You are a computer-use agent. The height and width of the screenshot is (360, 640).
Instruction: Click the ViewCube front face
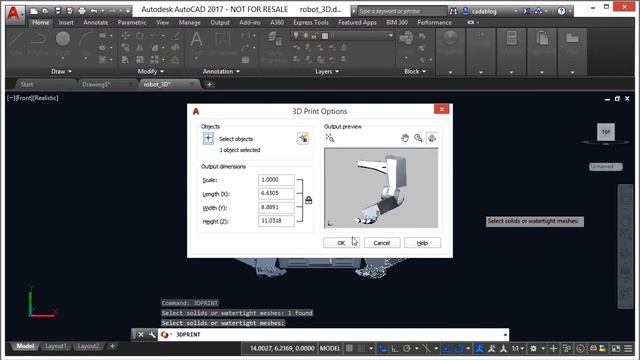point(606,132)
